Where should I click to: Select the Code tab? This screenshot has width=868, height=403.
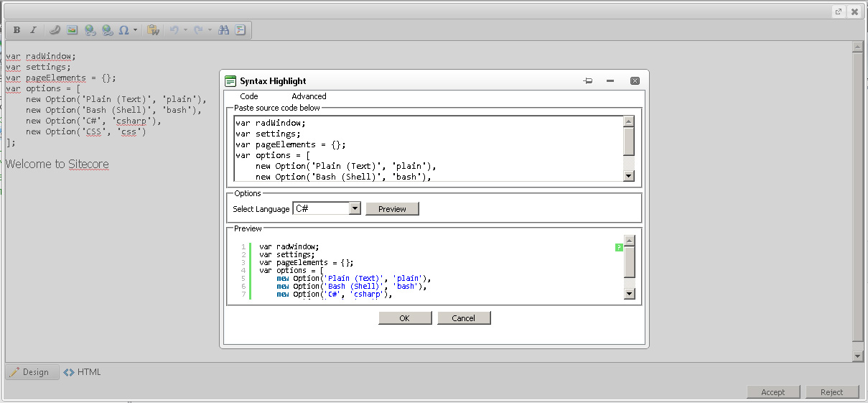click(249, 96)
